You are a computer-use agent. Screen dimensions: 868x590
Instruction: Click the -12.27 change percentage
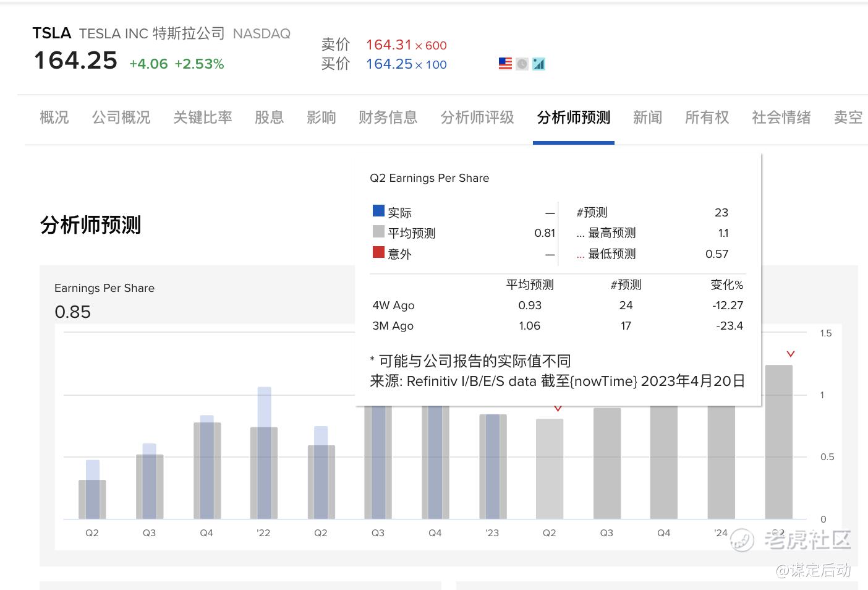727,306
